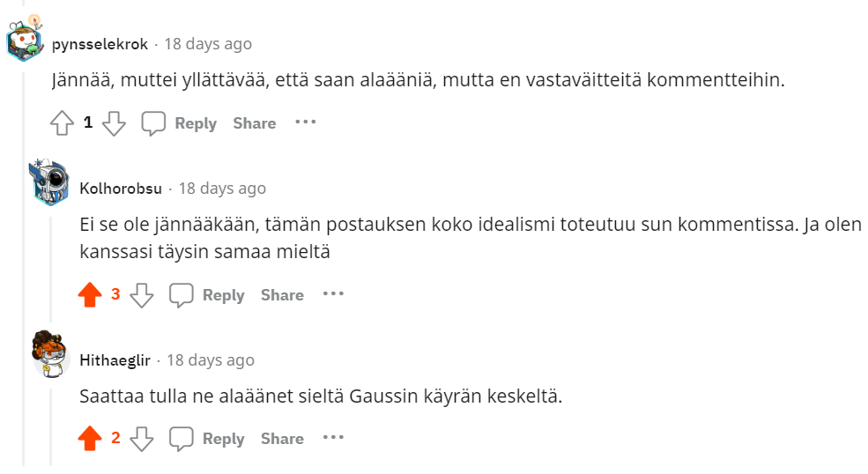Share Hithaeglir's comment
868x474 pixels.
click(282, 439)
